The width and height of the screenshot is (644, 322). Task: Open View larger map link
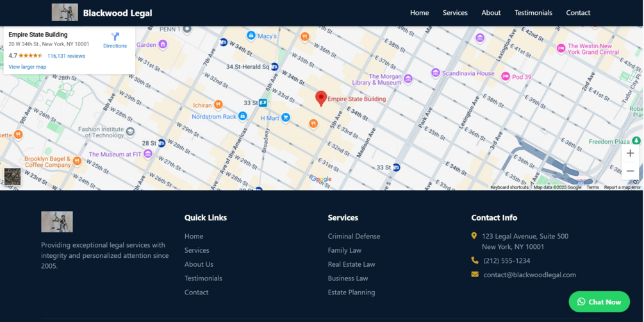click(28, 67)
